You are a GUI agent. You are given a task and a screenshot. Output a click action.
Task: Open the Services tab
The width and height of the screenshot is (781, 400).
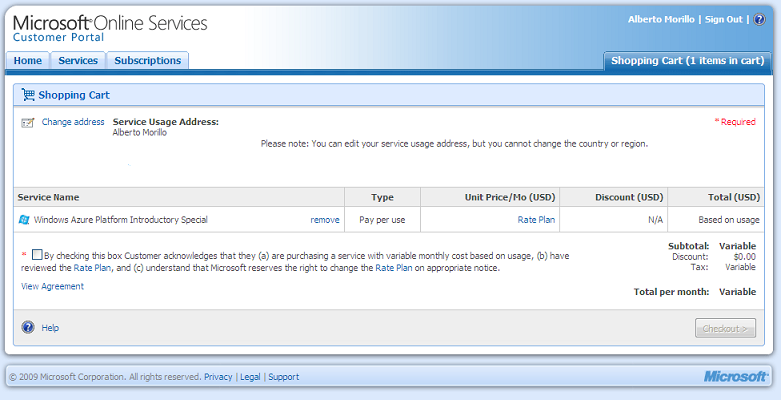(78, 60)
